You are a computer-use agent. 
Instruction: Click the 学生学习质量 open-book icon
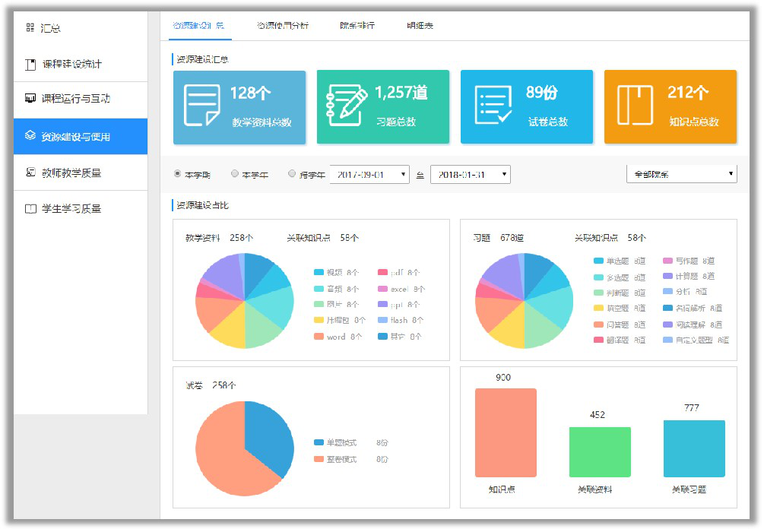30,209
